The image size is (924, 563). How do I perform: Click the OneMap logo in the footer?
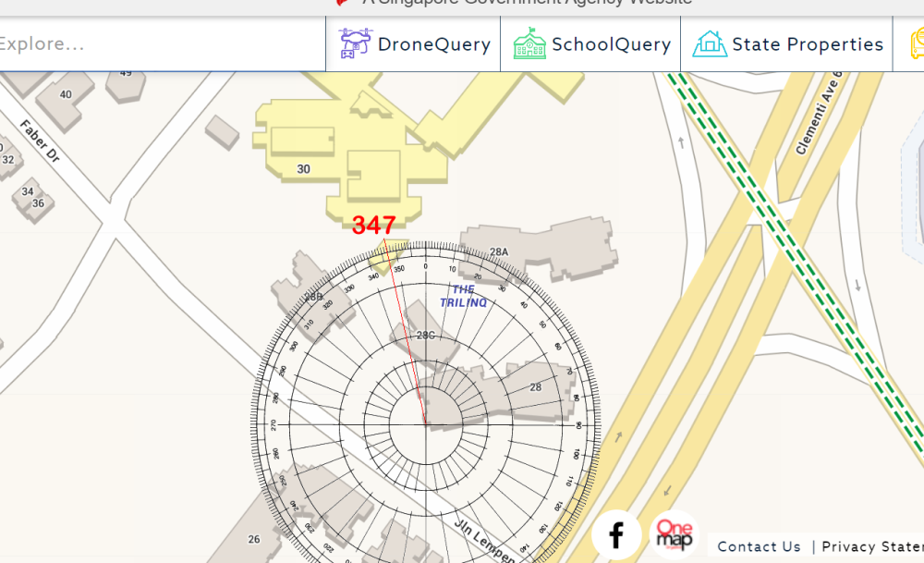674,533
